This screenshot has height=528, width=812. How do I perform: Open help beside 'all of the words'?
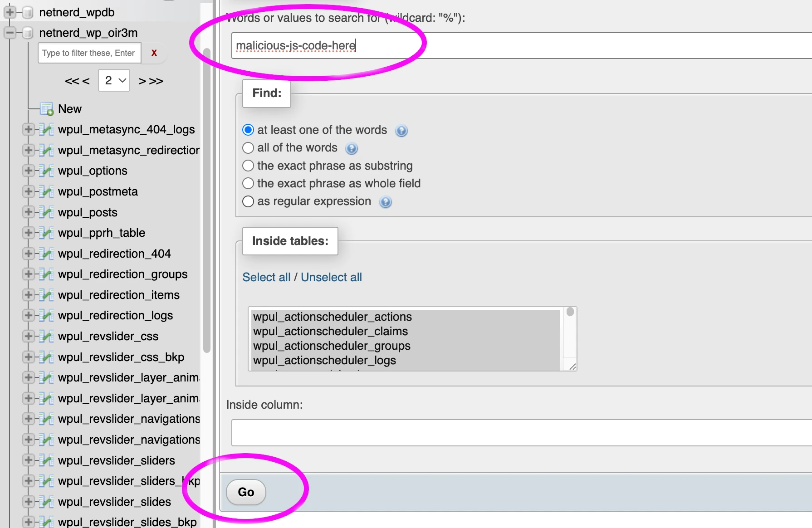pos(351,148)
